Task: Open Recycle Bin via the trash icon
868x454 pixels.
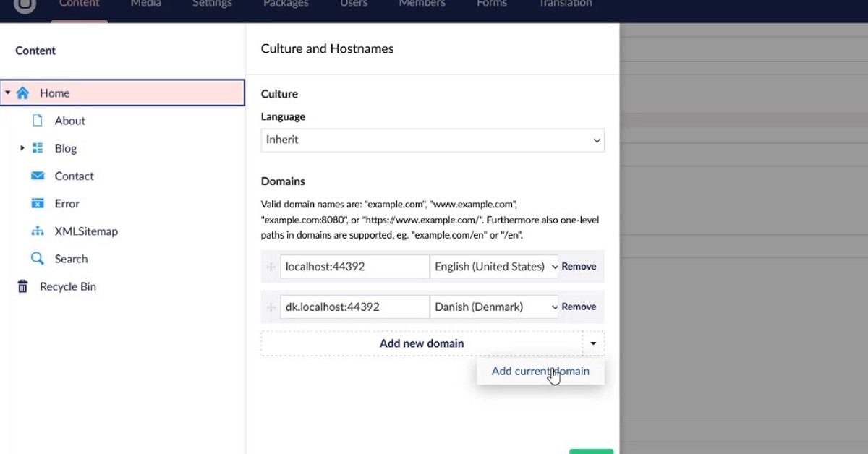Action: click(x=24, y=286)
